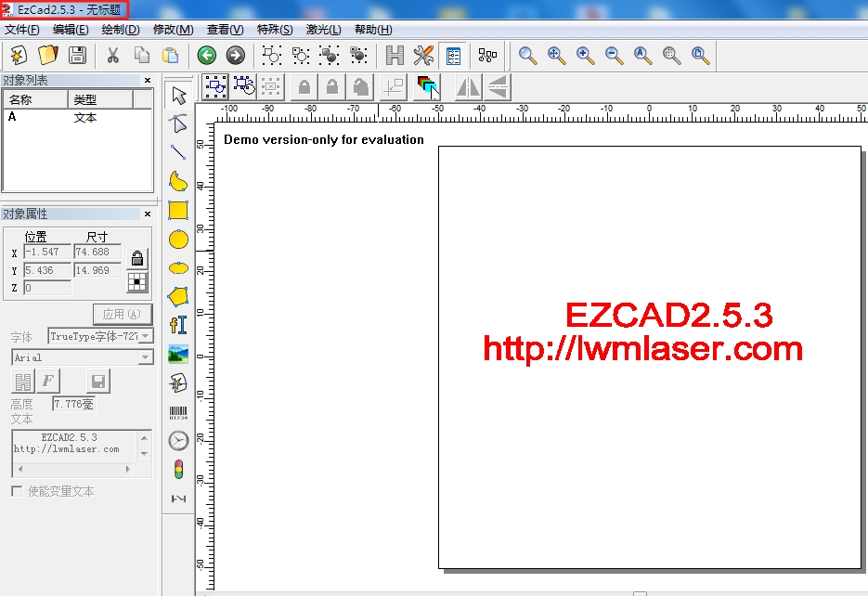Cut selection with scissors icon
868x596 pixels.
pos(113,56)
